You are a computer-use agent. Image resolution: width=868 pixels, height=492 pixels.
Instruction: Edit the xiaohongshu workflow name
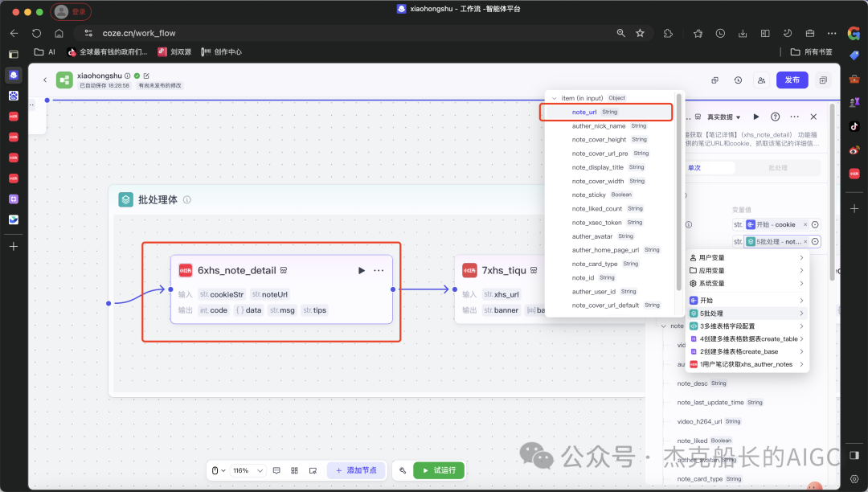pos(147,76)
